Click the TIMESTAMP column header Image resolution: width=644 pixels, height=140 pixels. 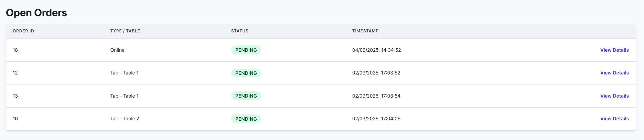click(x=365, y=31)
